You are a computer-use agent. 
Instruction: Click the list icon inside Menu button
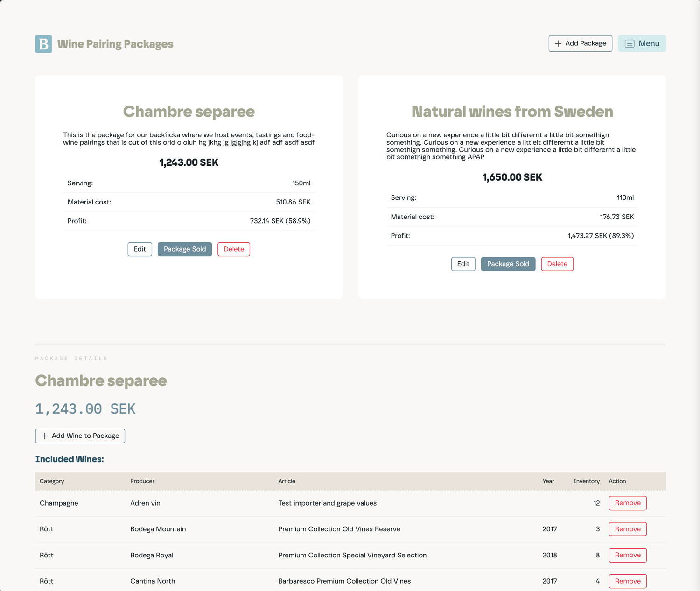tap(630, 43)
